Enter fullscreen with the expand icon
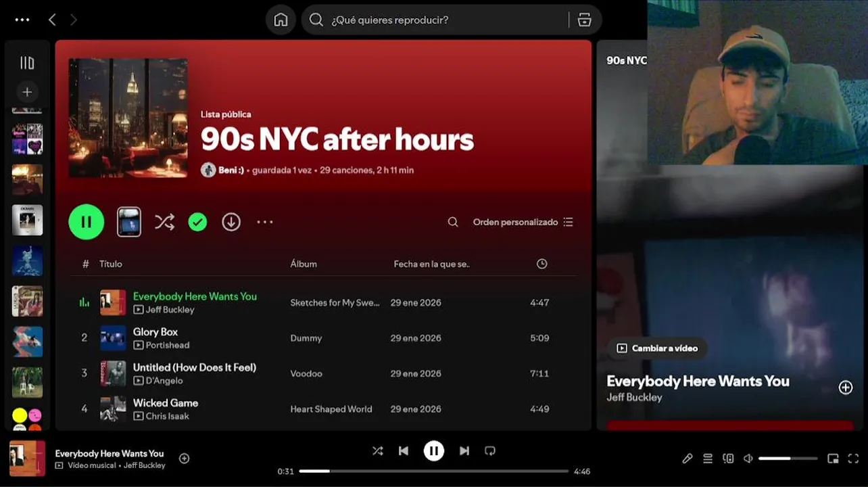868x487 pixels. tap(853, 459)
